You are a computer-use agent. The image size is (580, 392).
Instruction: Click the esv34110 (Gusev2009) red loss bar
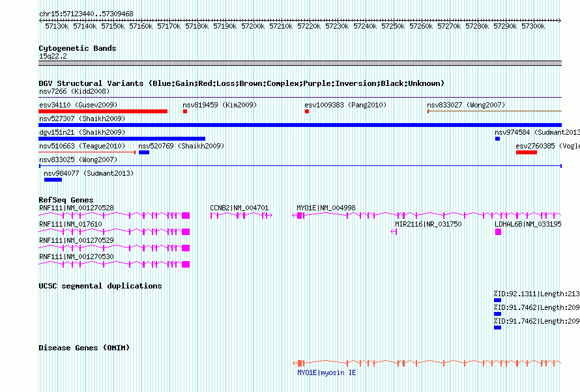[103, 111]
